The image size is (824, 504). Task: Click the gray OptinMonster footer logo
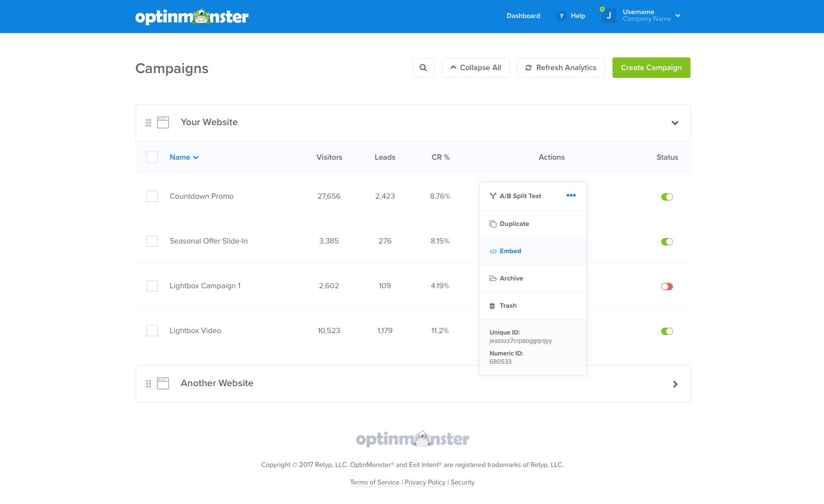[x=413, y=439]
